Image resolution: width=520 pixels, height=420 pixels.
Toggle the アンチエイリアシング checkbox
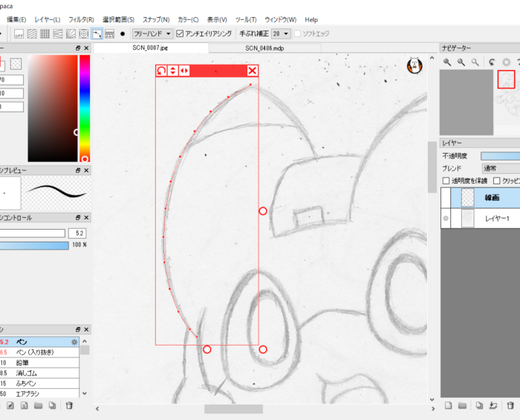tap(180, 33)
